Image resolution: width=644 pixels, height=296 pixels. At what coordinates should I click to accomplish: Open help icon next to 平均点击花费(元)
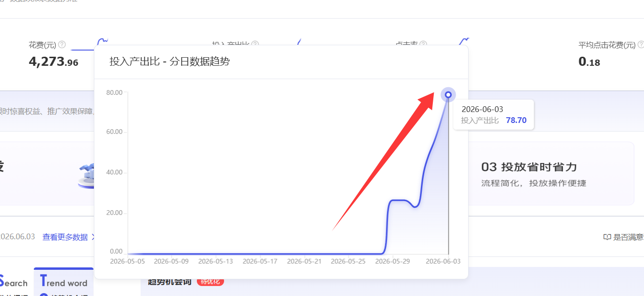point(642,45)
